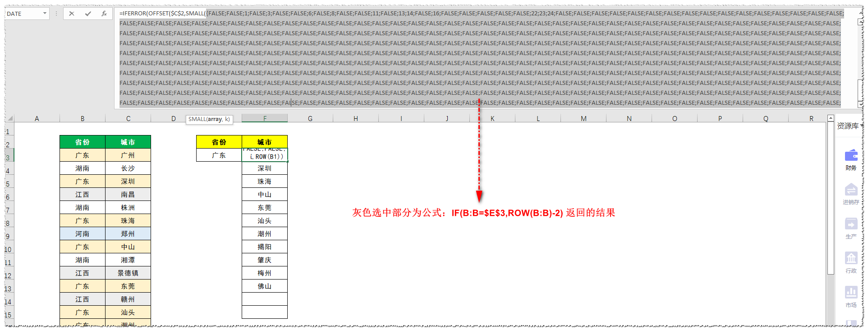Image resolution: width=868 pixels, height=331 pixels.
Task: Open Insert Function with the fx icon
Action: (x=104, y=14)
